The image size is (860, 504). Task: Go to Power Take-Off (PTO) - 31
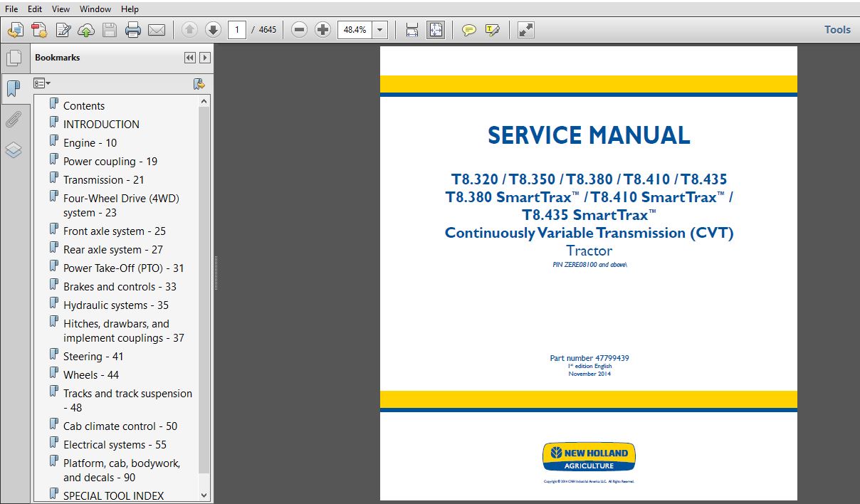[123, 268]
